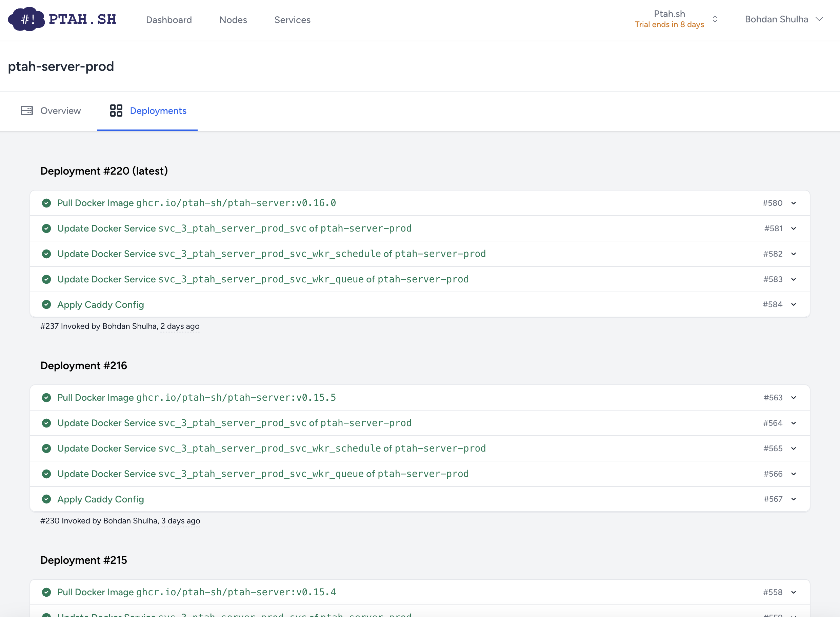Open the Services page
The width and height of the screenshot is (840, 617).
(x=293, y=20)
